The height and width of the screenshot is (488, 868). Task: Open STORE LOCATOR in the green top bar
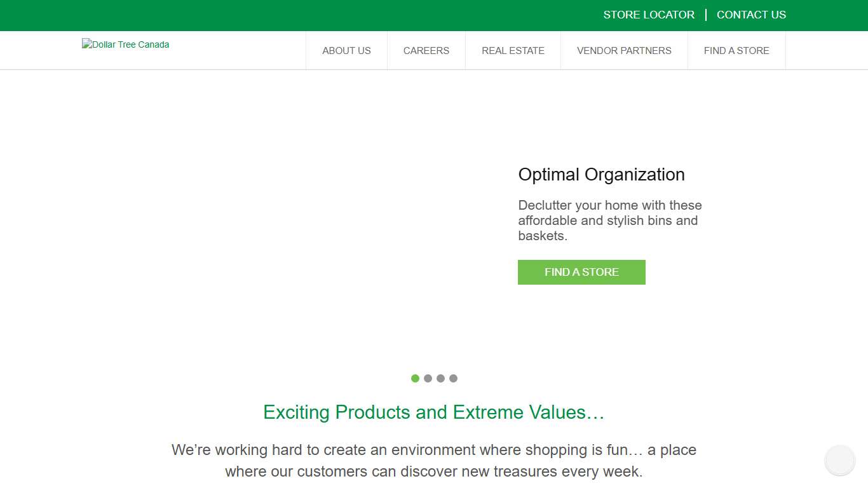pos(649,15)
